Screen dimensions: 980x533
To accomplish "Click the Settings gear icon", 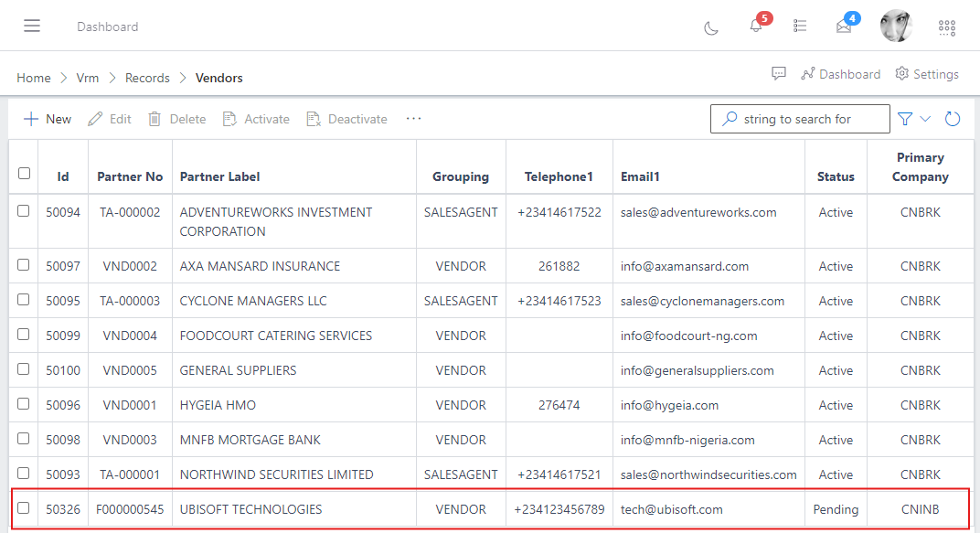I will 900,74.
